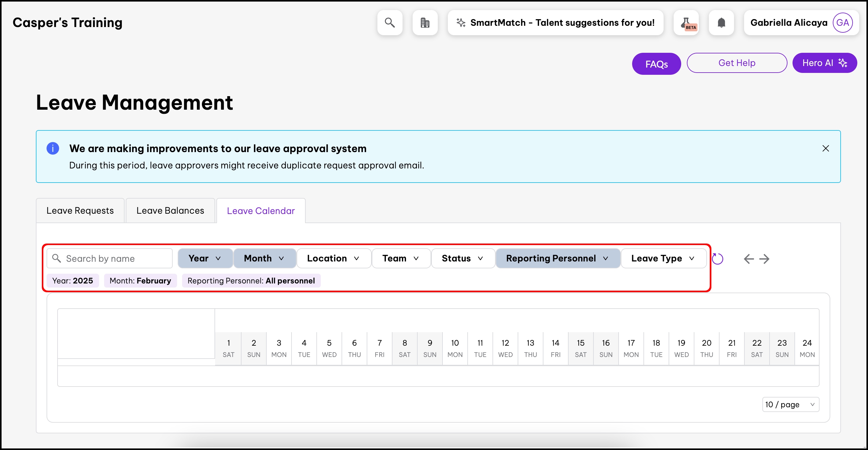868x450 pixels.
Task: Reset filters with the refresh icon
Action: click(x=717, y=259)
